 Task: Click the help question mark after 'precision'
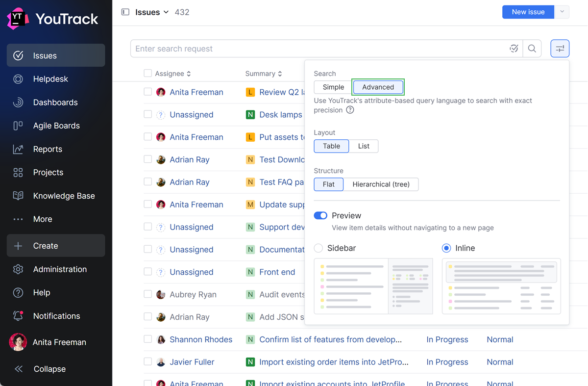point(350,110)
